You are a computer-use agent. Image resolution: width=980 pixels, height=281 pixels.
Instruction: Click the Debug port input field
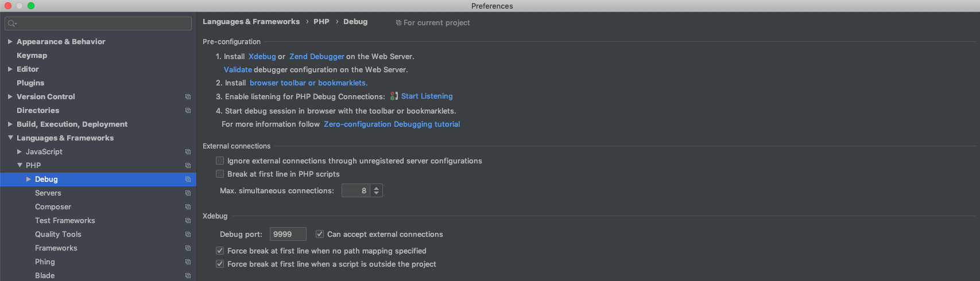coord(288,234)
